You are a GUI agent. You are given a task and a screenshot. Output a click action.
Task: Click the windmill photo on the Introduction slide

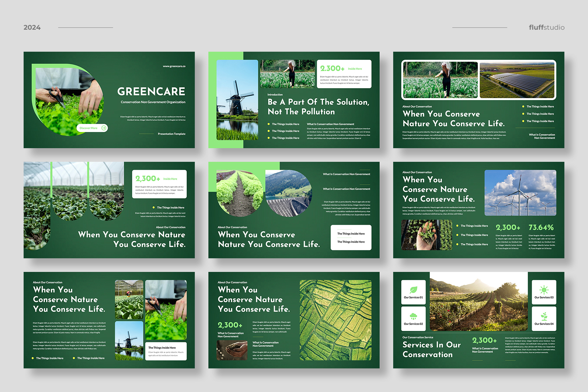237,100
